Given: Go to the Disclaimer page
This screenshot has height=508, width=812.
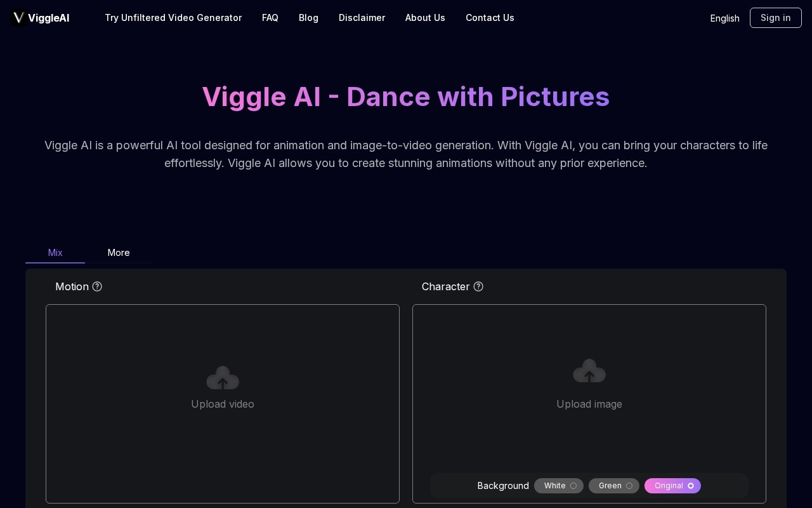Looking at the screenshot, I should (x=362, y=18).
